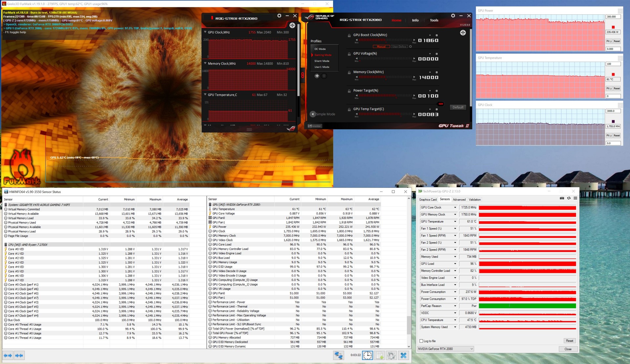Select Silent Mode profile
The image size is (630, 364).
pyautogui.click(x=322, y=61)
